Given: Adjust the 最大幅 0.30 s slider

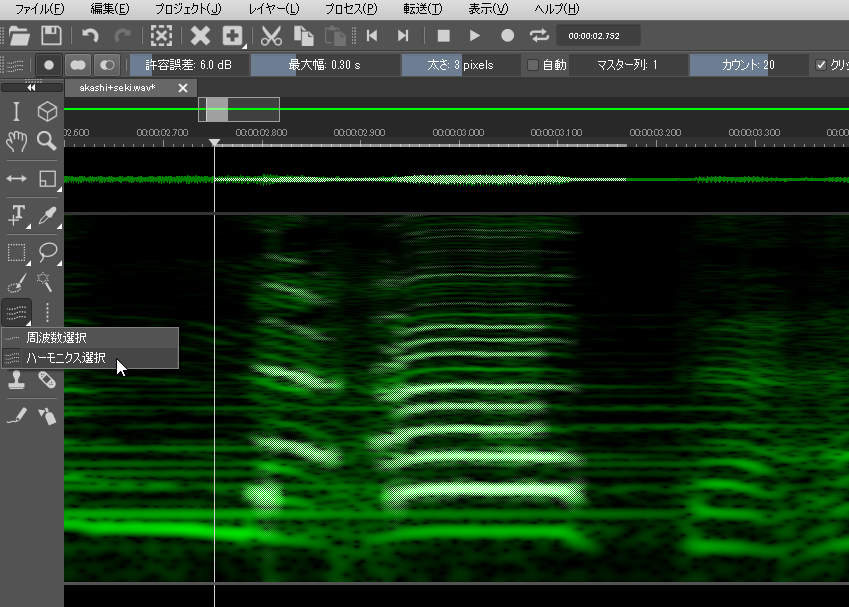Looking at the screenshot, I should 324,65.
